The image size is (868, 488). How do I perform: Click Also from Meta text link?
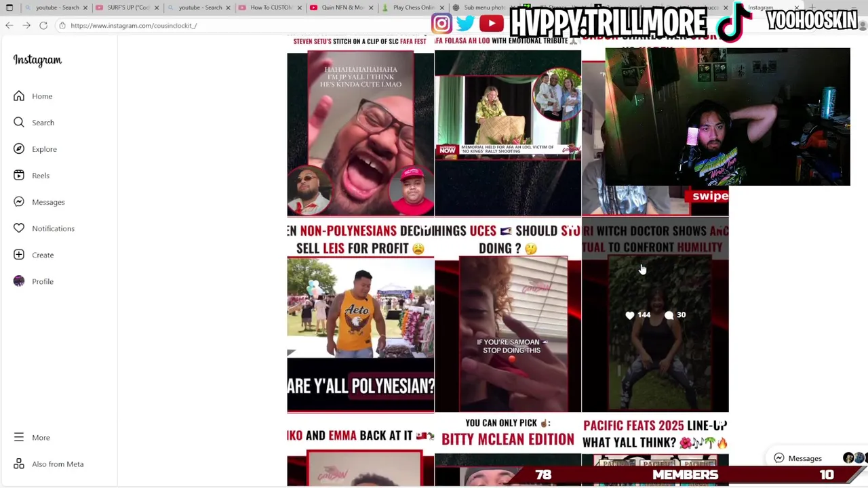tap(58, 464)
